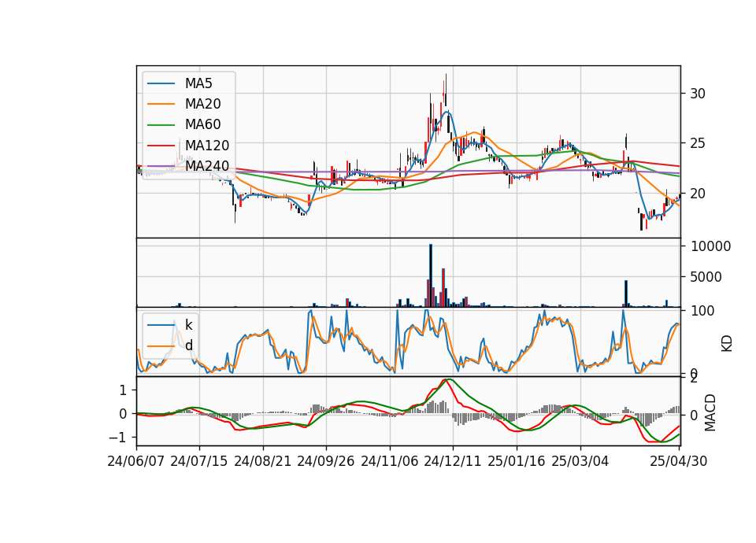Click the price peak candlestick above 30
Screen dimensions: 756x543
446,90
